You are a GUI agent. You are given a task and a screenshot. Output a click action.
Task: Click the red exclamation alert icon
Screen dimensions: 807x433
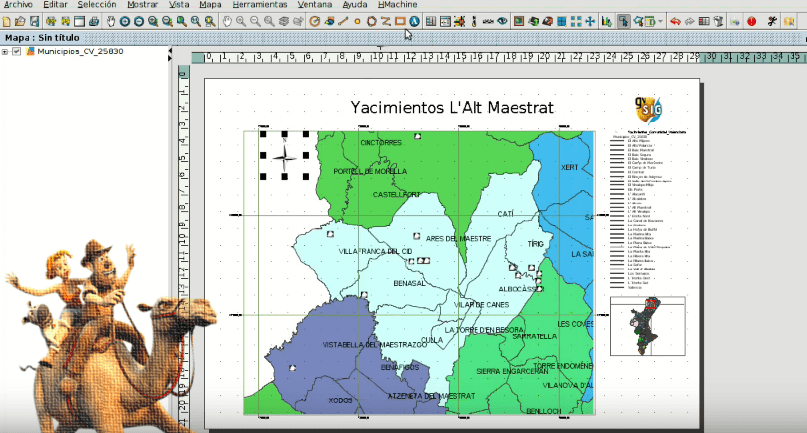[751, 21]
